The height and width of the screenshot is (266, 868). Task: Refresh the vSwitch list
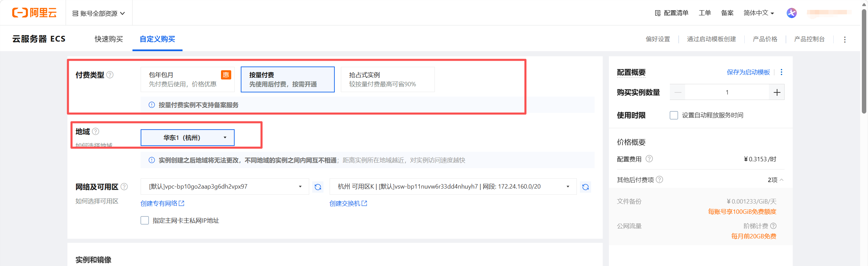585,187
